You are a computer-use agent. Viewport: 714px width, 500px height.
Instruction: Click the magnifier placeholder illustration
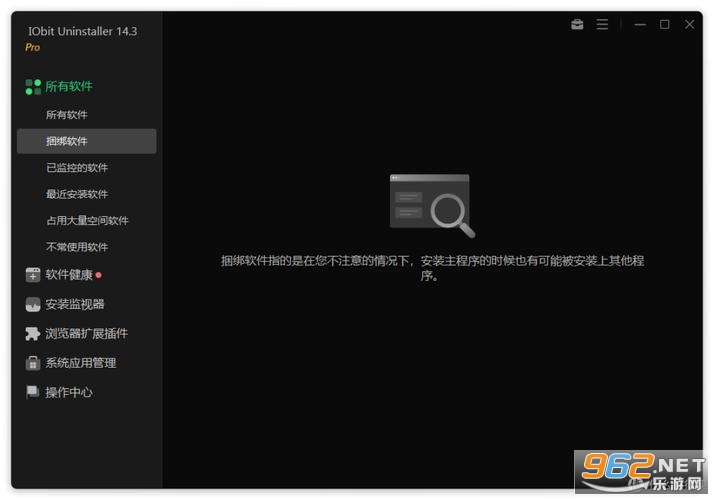coord(432,205)
